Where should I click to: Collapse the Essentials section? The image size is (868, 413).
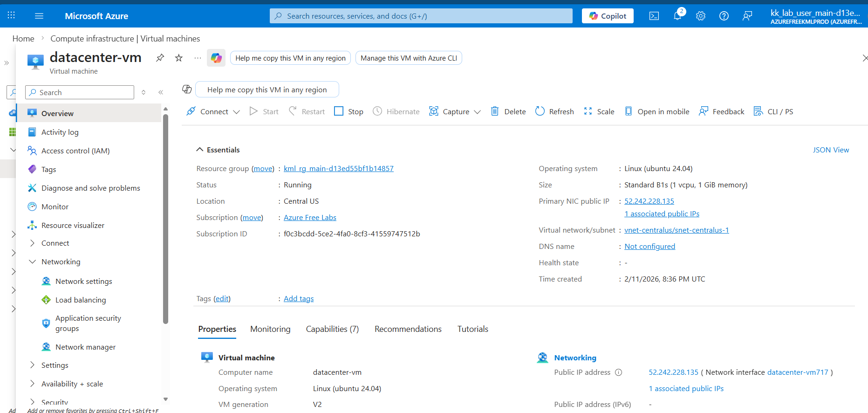(199, 150)
